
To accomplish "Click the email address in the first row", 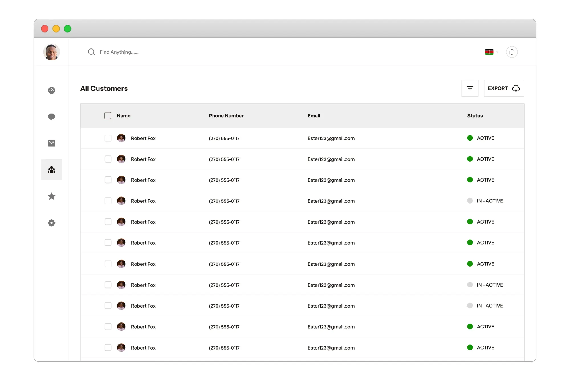I will 331,138.
